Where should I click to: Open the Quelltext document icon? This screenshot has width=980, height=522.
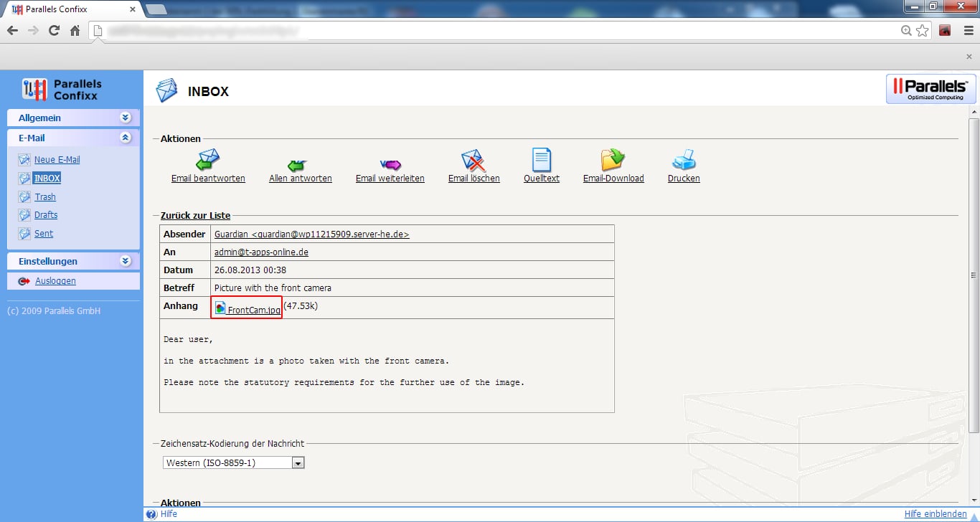(x=542, y=159)
